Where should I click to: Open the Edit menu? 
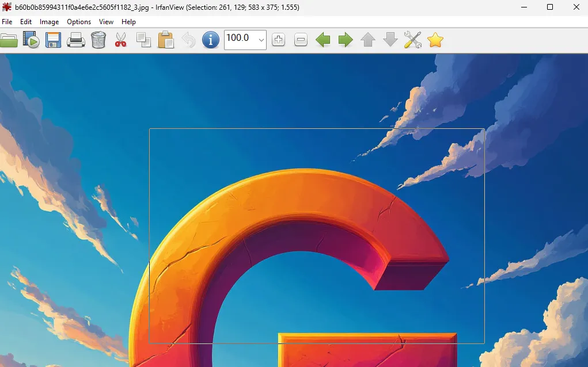pos(26,22)
